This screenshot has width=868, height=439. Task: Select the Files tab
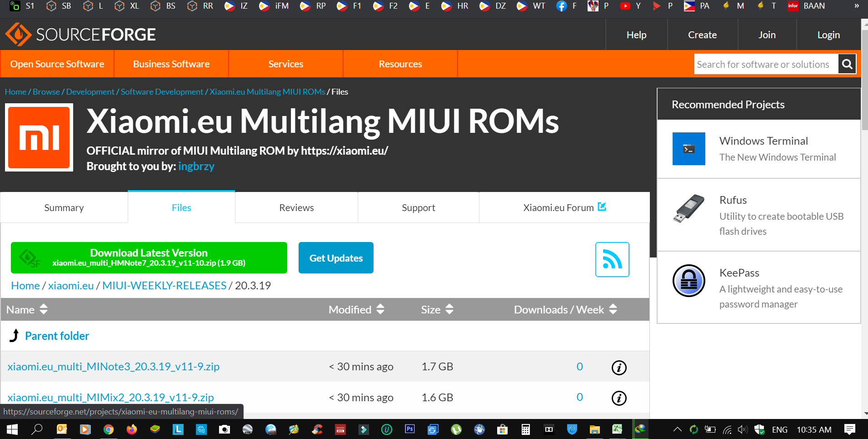pos(181,207)
